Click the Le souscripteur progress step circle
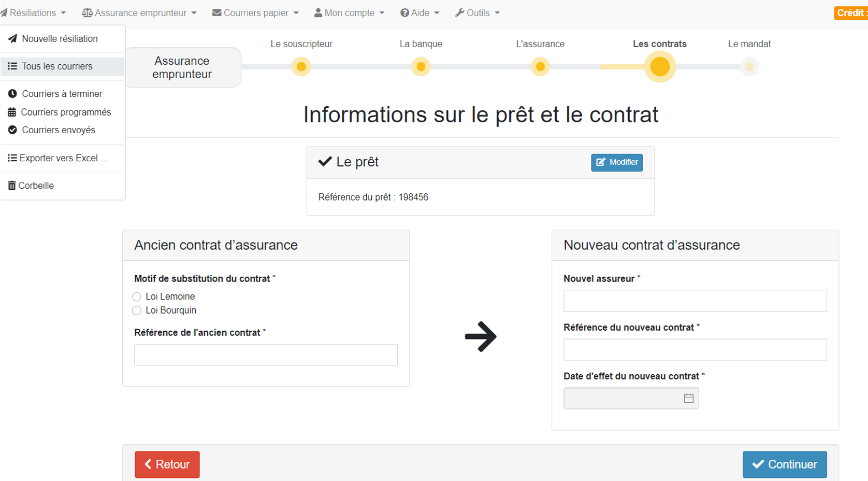This screenshot has height=481, width=868. click(301, 67)
